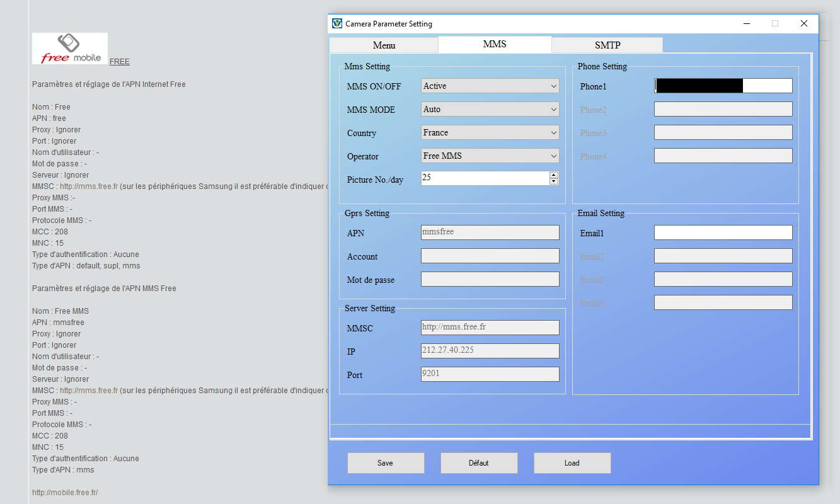Expand the MMS MODE dropdown
Screen dimensions: 840x504
(x=490, y=109)
